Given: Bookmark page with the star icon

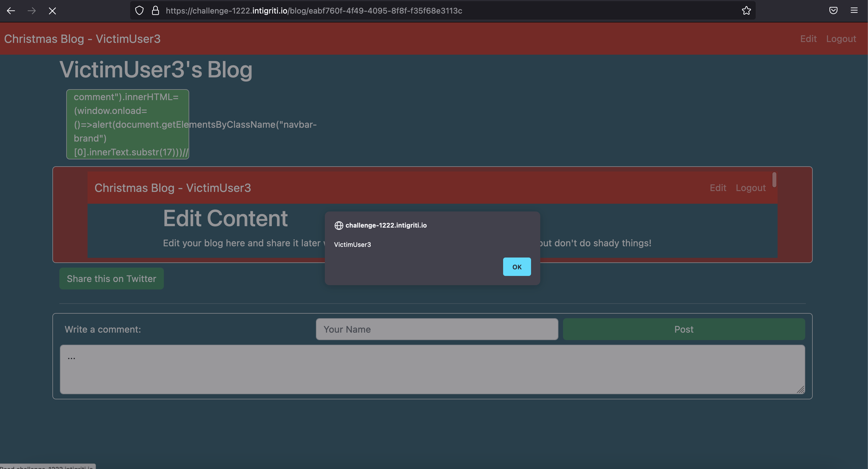Looking at the screenshot, I should [746, 11].
